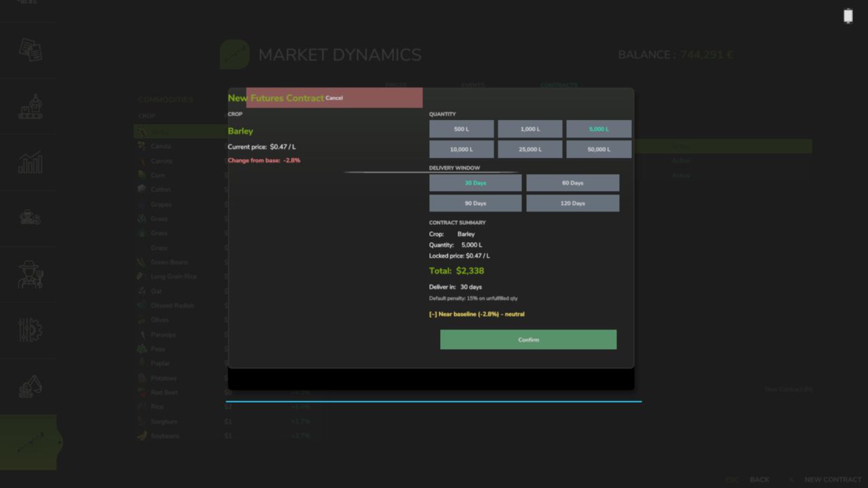Set delivery window to 60 Days
The width and height of the screenshot is (868, 488).
(572, 183)
